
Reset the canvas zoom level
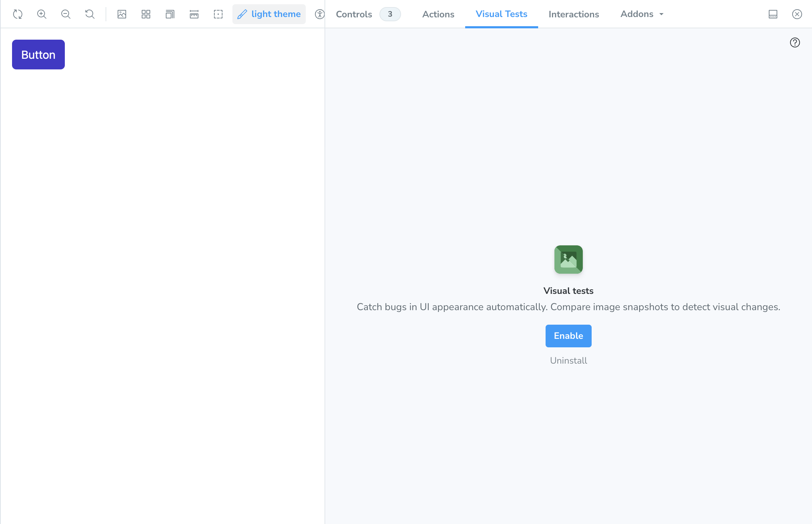tap(90, 14)
